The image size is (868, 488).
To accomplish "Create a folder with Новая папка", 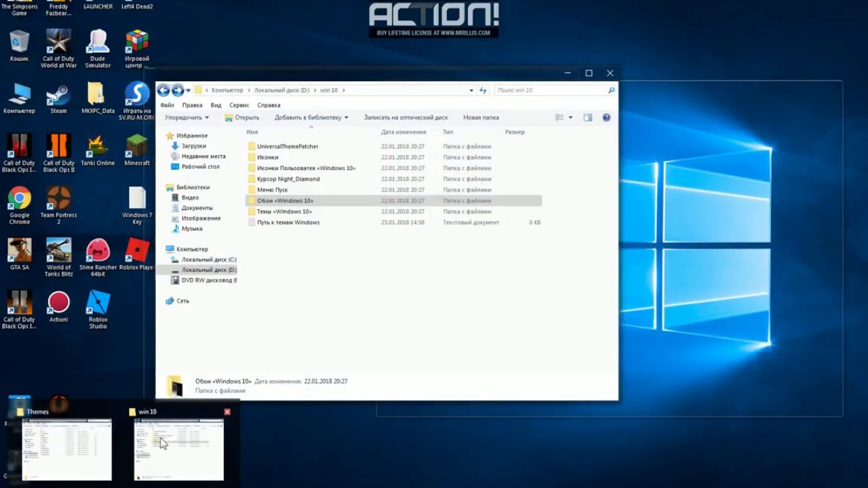I will pyautogui.click(x=481, y=117).
